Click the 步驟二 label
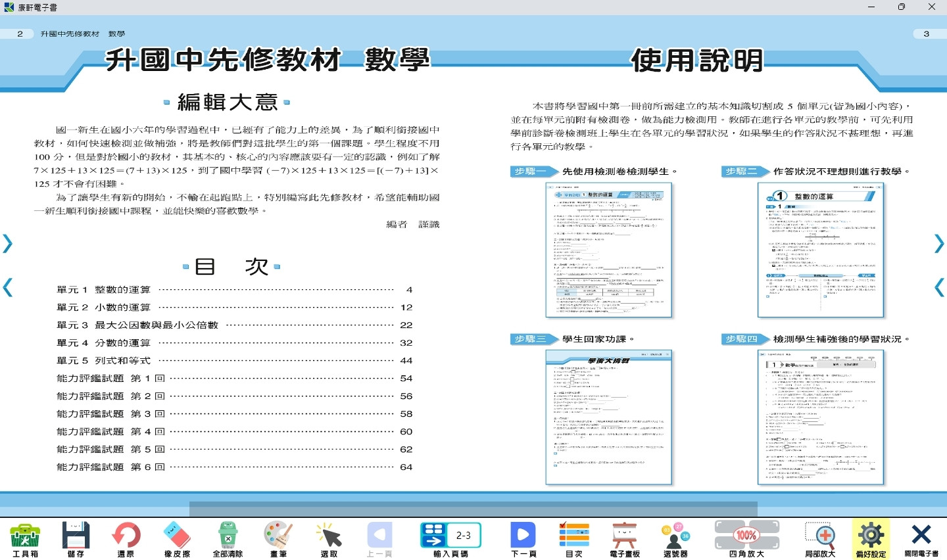The image size is (947, 560). (741, 172)
